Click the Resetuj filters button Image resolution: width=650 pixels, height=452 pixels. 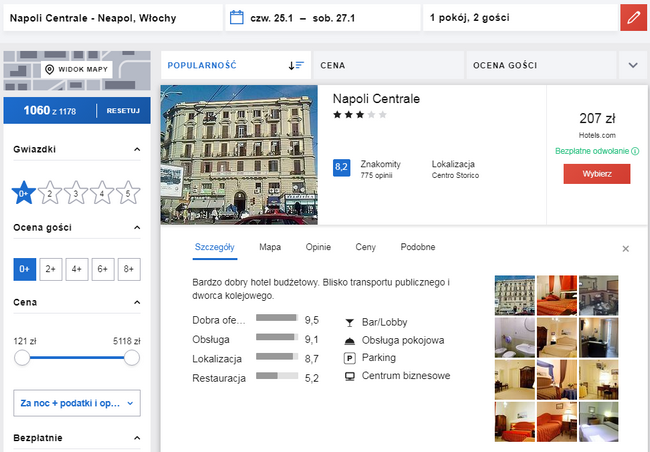123,110
